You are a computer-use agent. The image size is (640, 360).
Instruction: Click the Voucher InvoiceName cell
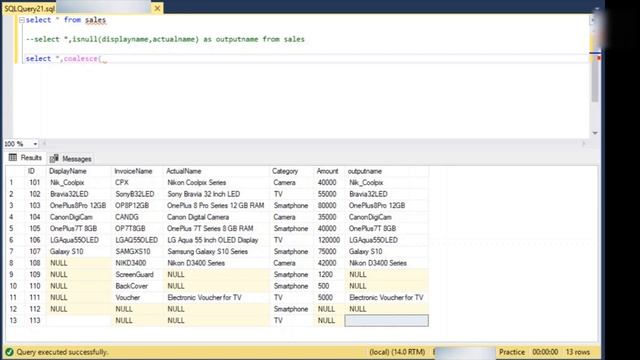pos(138,298)
